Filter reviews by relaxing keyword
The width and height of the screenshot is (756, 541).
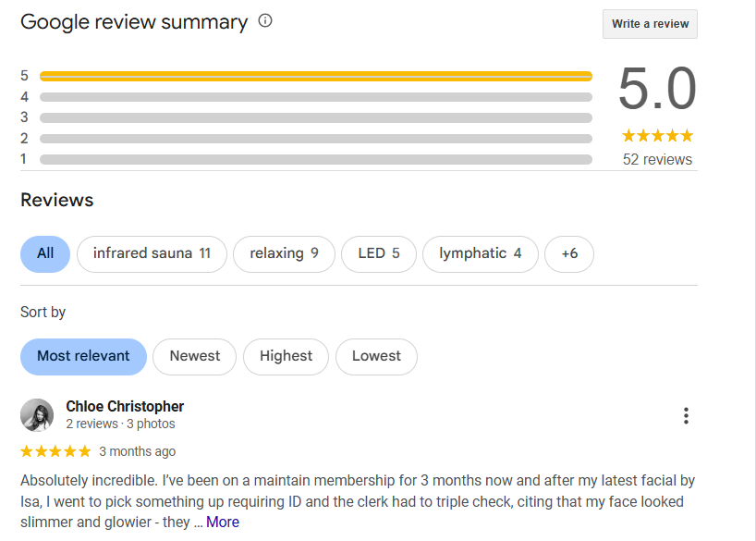pos(284,253)
